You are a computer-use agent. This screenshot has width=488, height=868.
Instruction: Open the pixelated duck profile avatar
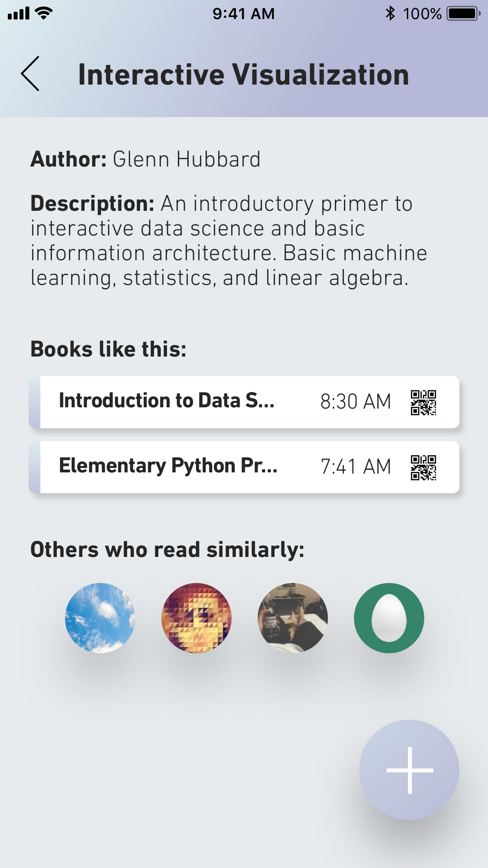click(197, 618)
